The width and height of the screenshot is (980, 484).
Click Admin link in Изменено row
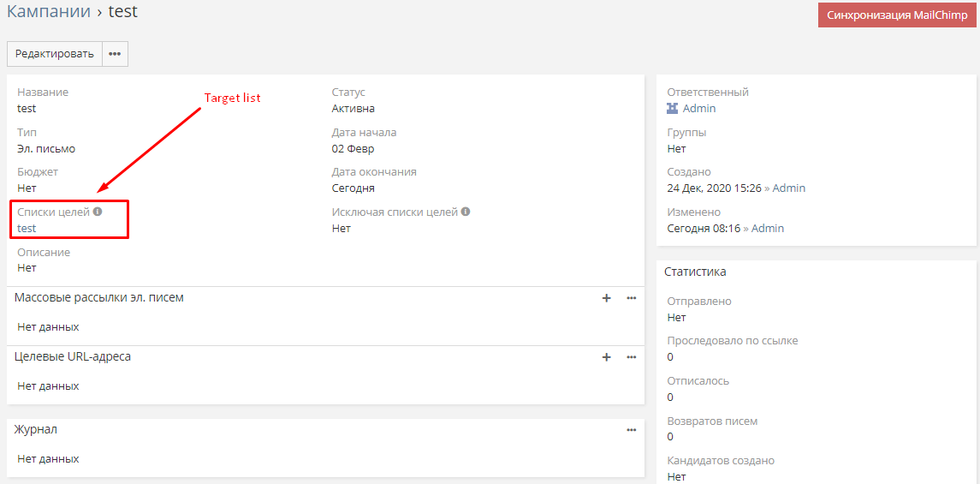coord(768,229)
